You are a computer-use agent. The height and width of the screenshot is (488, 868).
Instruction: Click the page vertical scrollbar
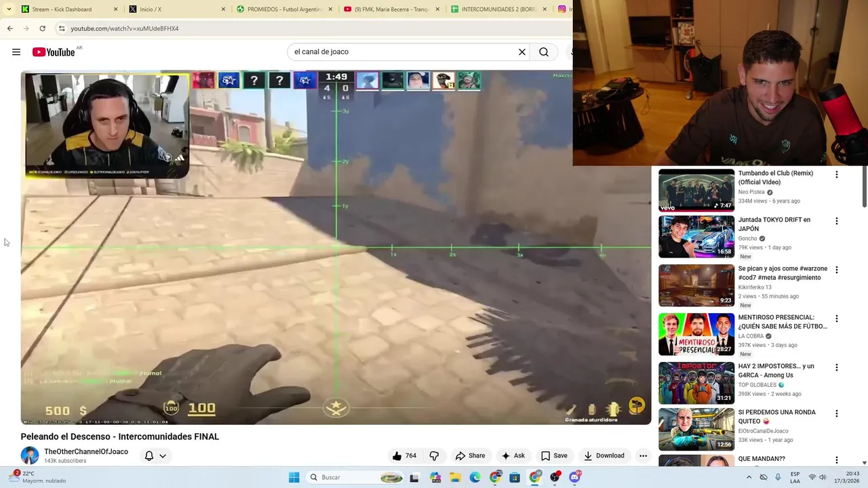[865, 186]
